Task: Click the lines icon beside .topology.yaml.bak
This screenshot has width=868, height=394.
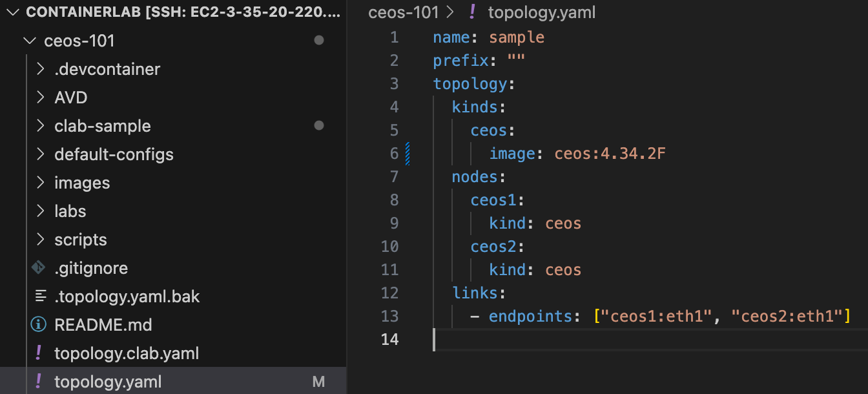Action: [x=40, y=296]
